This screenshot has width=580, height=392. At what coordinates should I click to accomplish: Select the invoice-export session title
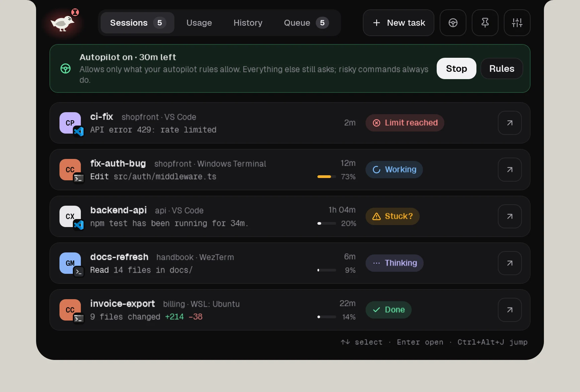click(123, 304)
